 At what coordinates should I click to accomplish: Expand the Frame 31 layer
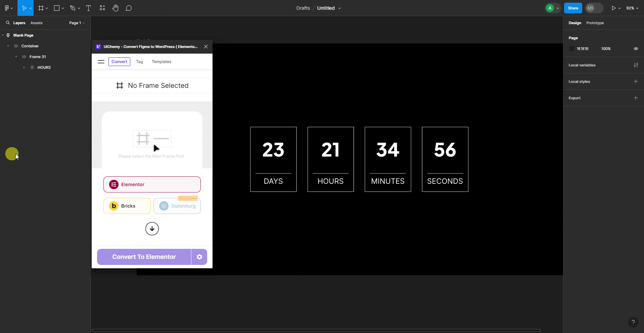pyautogui.click(x=15, y=56)
